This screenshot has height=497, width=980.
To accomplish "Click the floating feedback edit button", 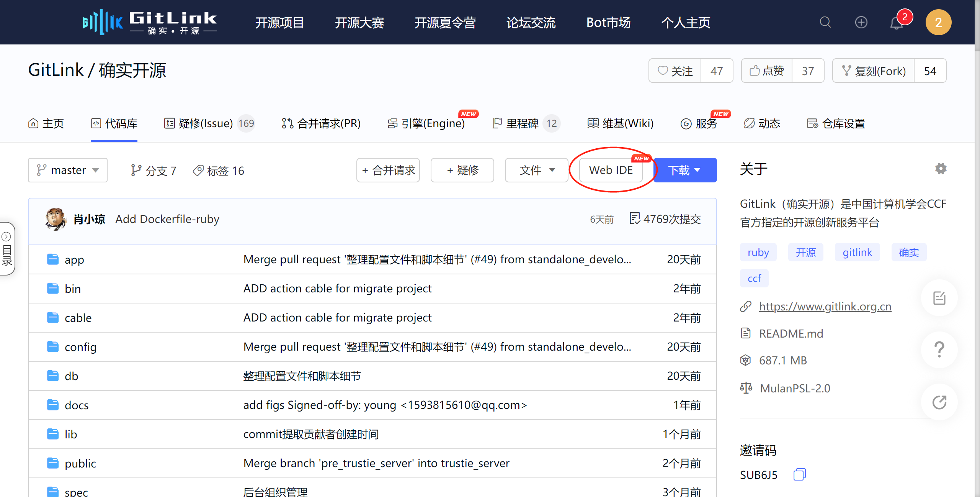I will 939,298.
